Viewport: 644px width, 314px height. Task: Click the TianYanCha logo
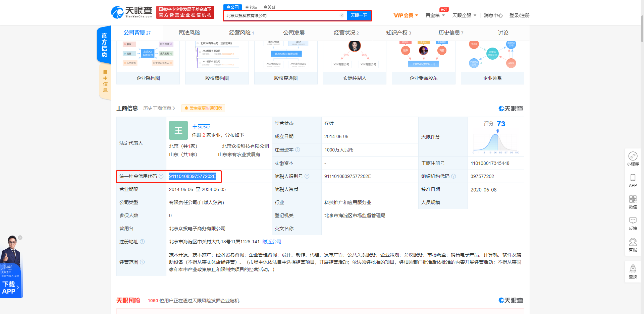point(131,12)
